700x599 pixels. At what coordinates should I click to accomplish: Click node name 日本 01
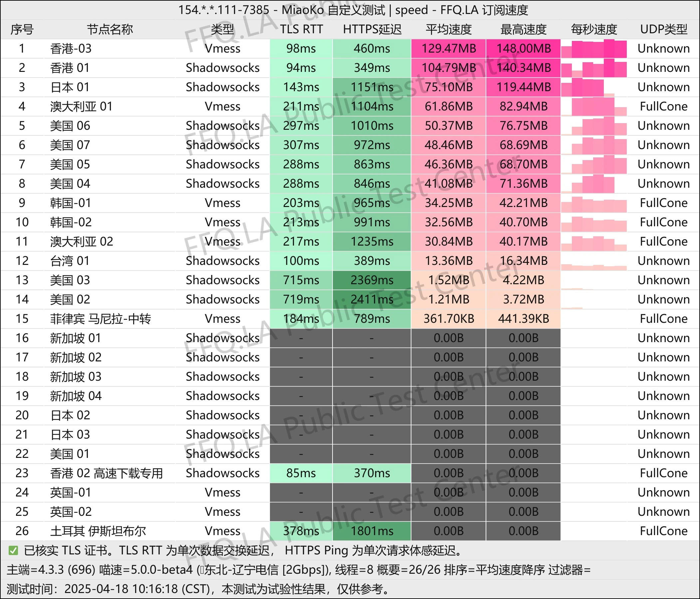(70, 87)
